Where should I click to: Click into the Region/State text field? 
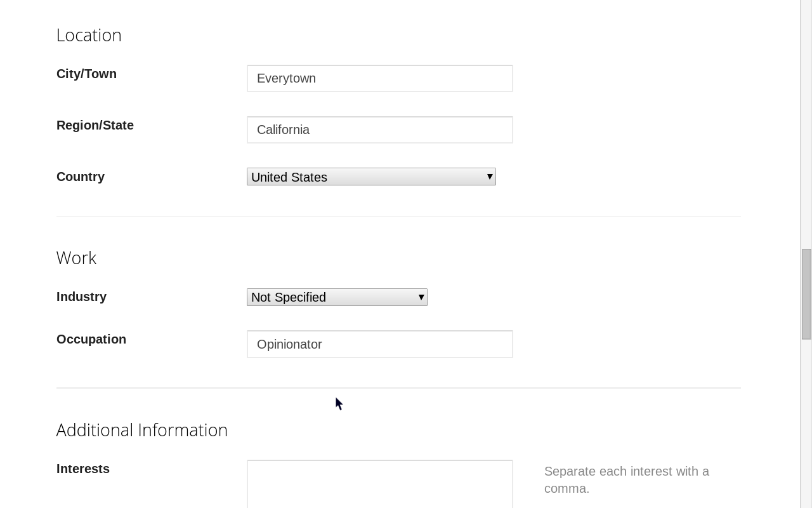click(379, 130)
